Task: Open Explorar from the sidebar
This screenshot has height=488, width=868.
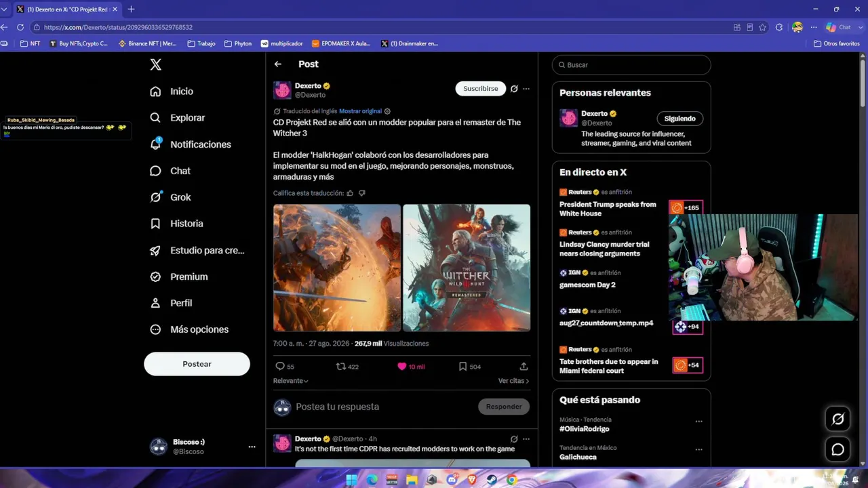Action: pos(178,118)
